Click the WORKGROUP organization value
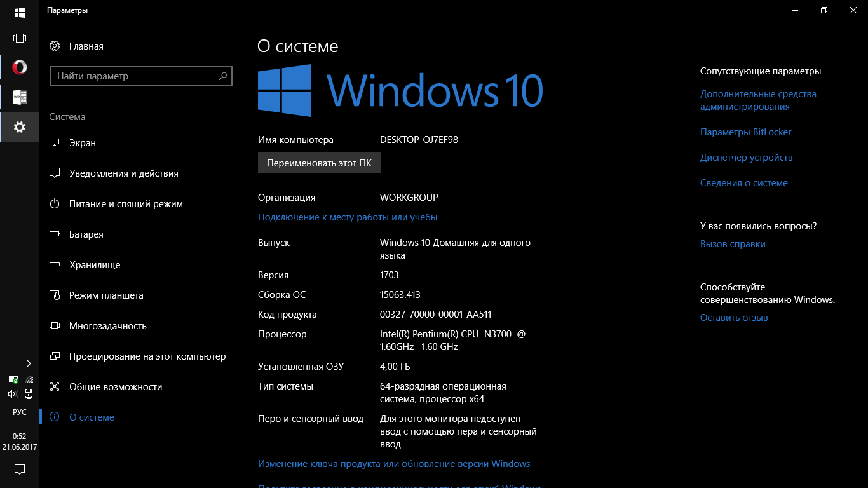Image resolution: width=868 pixels, height=488 pixels. coord(409,198)
